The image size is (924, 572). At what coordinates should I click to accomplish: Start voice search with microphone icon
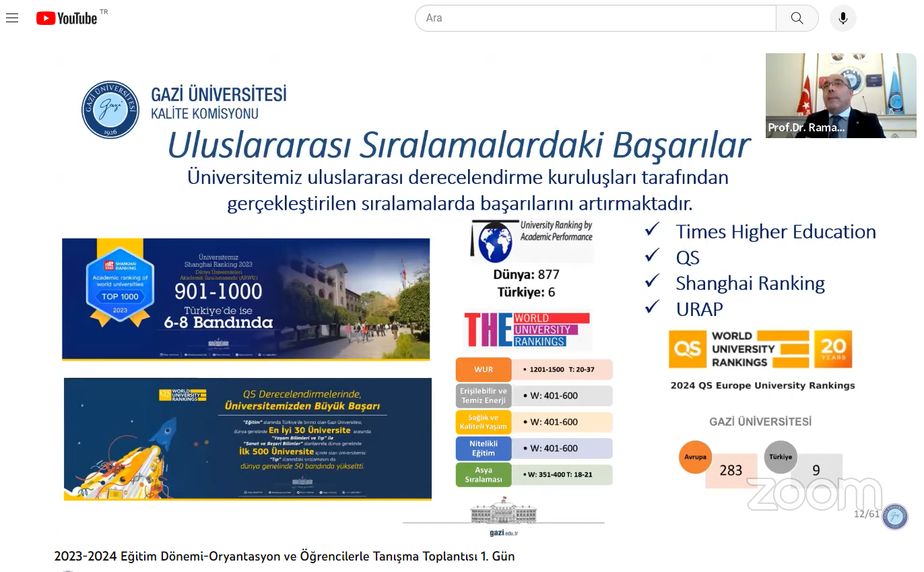(x=843, y=18)
